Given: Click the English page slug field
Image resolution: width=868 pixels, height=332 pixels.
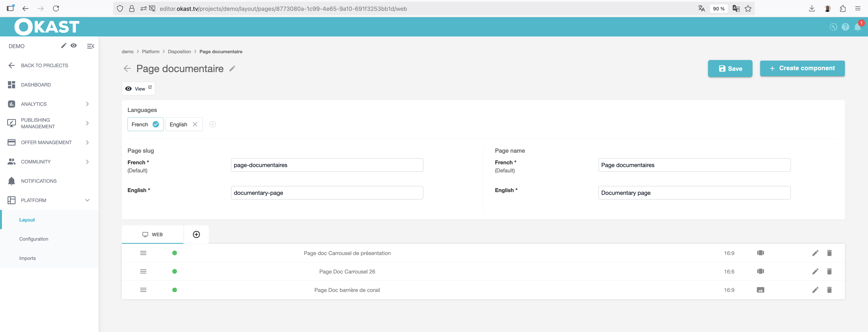Looking at the screenshot, I should (x=327, y=193).
